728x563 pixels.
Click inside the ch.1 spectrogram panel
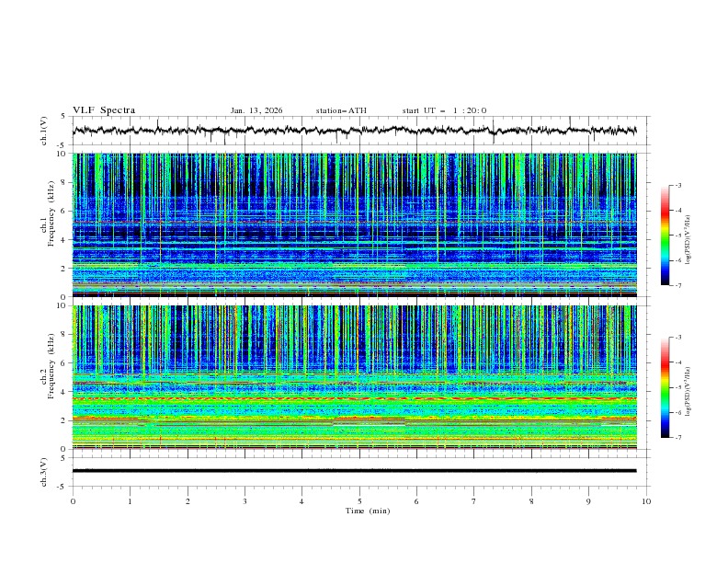pyautogui.click(x=358, y=225)
